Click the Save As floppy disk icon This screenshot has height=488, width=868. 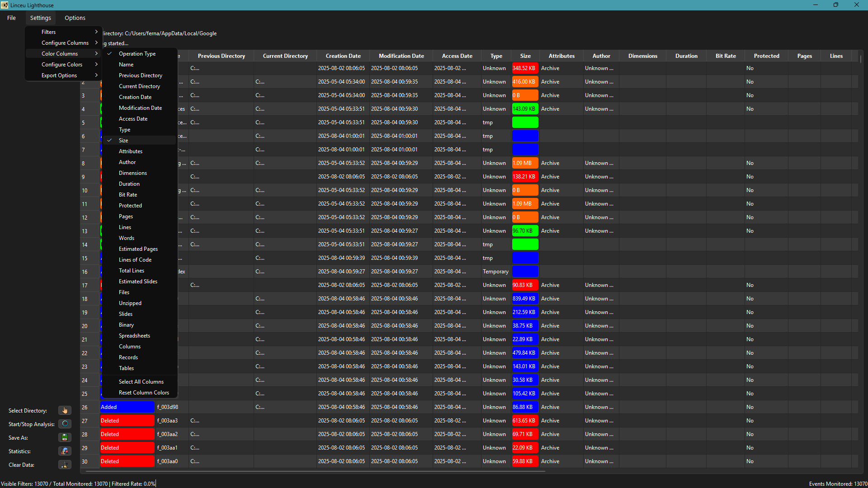click(65, 437)
